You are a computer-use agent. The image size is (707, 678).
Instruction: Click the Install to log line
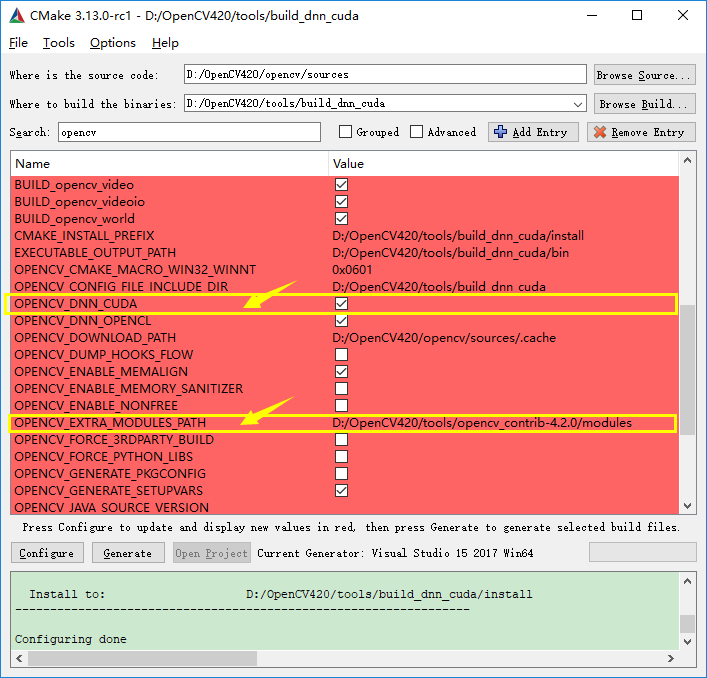coord(281,594)
